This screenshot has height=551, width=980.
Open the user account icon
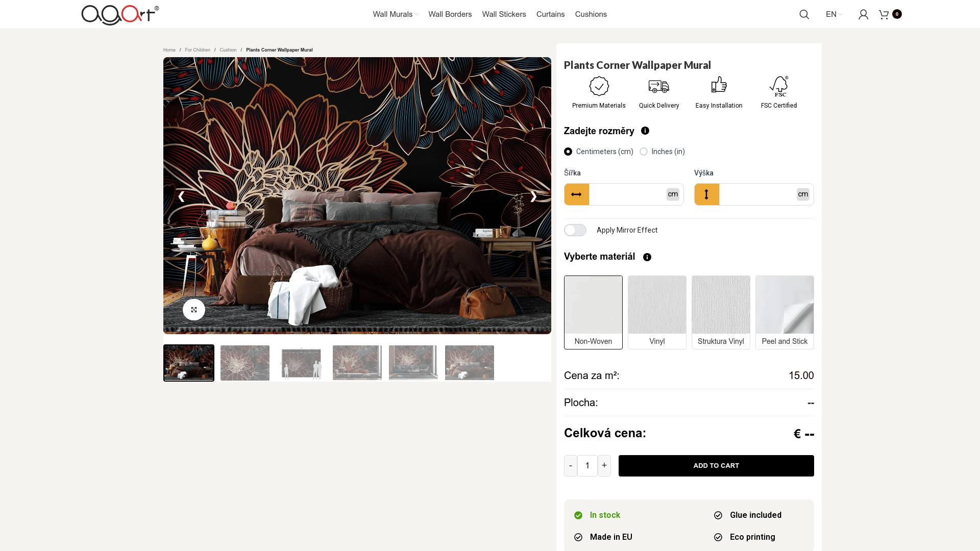click(x=863, y=14)
